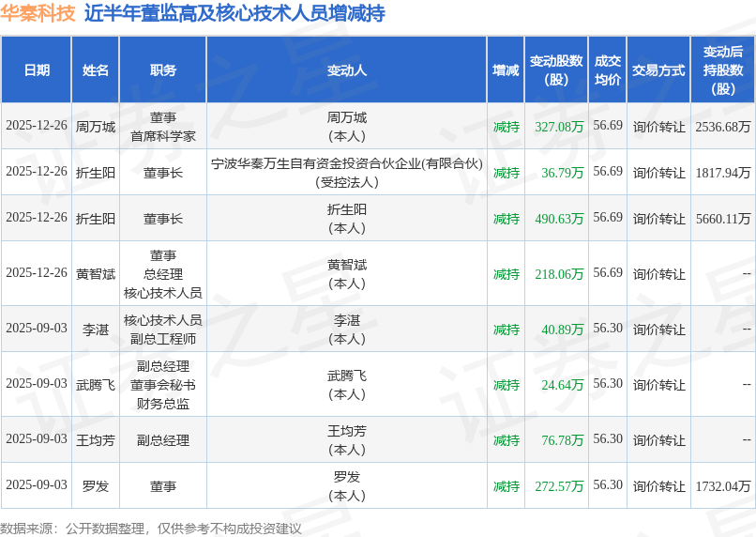This screenshot has height=537, width=756.
Task: Click the 40.89万 share change value
Action: tap(562, 330)
